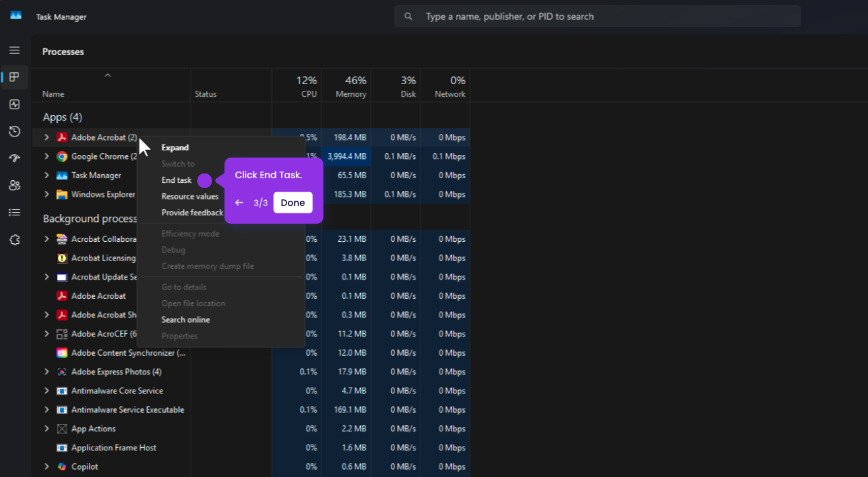
Task: Select the Apps (4) group heading
Action: [62, 117]
